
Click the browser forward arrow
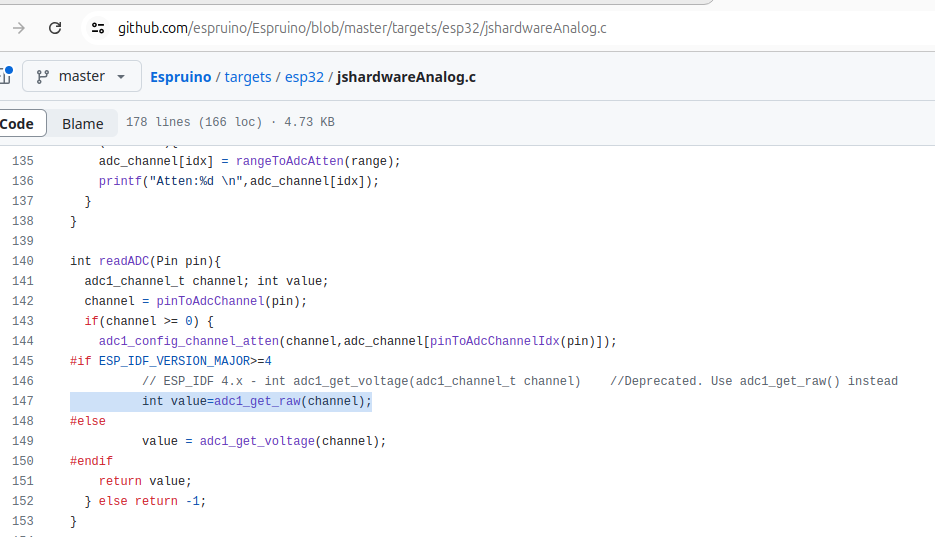18,28
